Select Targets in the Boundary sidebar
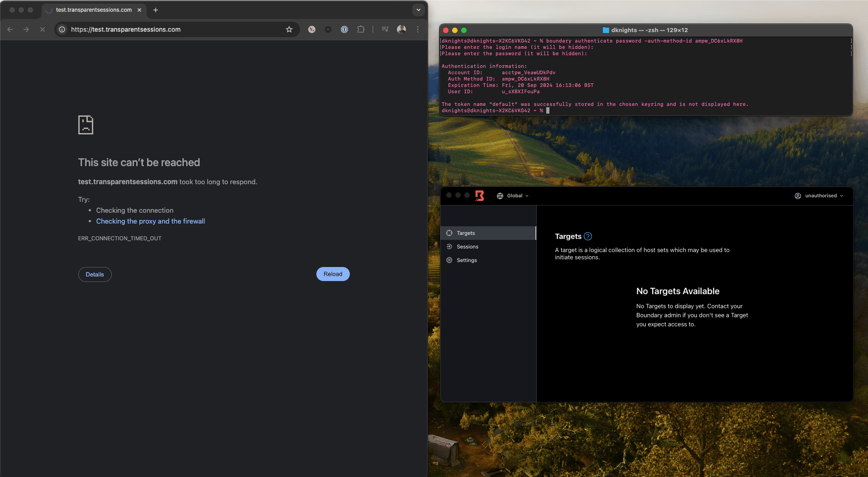868x477 pixels. coord(466,233)
